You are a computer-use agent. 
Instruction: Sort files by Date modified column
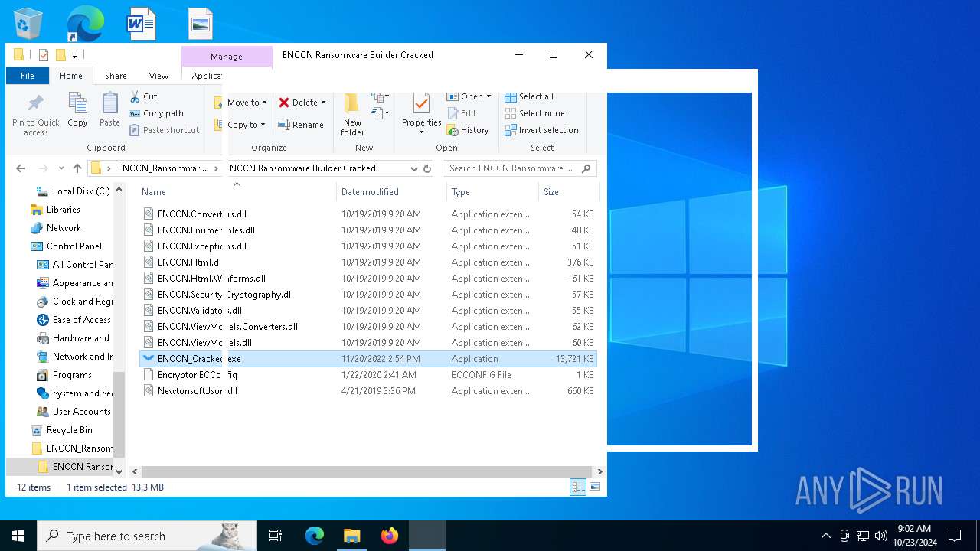(x=370, y=192)
